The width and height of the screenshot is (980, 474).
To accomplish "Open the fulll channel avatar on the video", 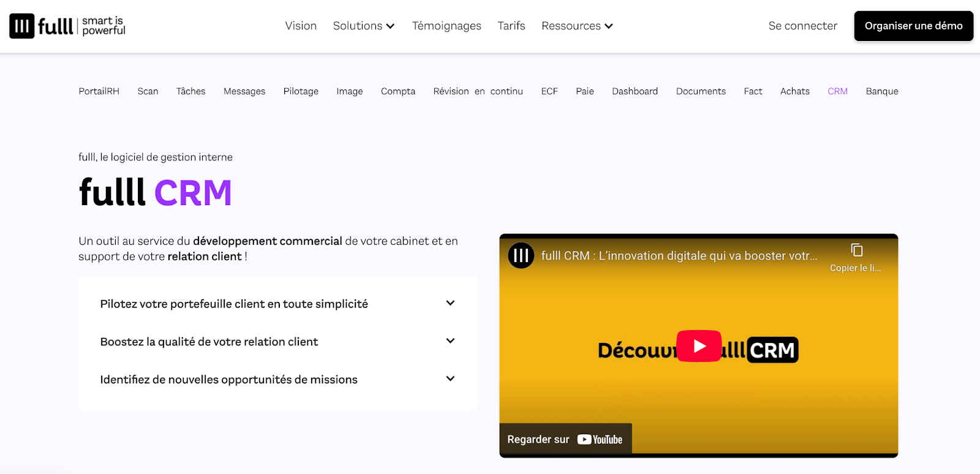I will click(521, 255).
